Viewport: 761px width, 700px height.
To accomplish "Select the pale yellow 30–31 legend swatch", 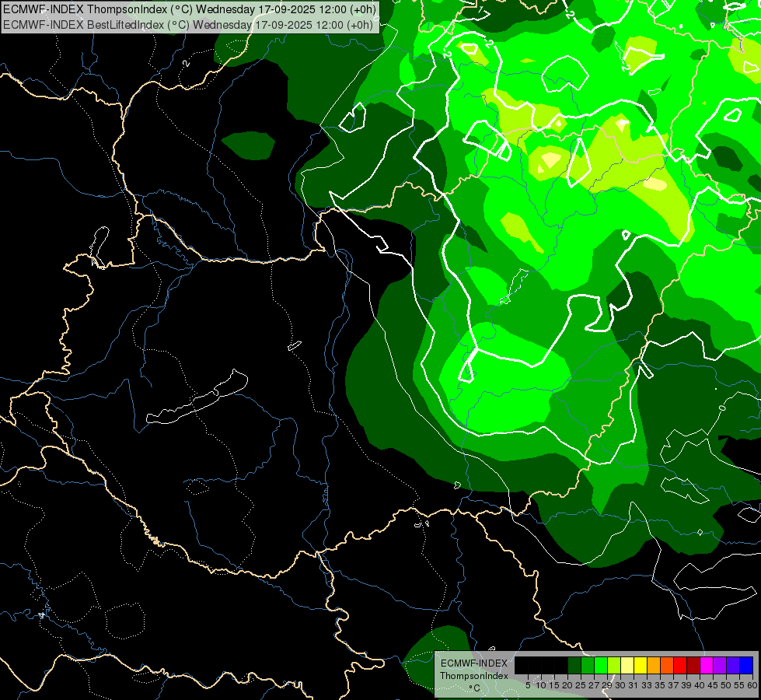I will point(627,665).
